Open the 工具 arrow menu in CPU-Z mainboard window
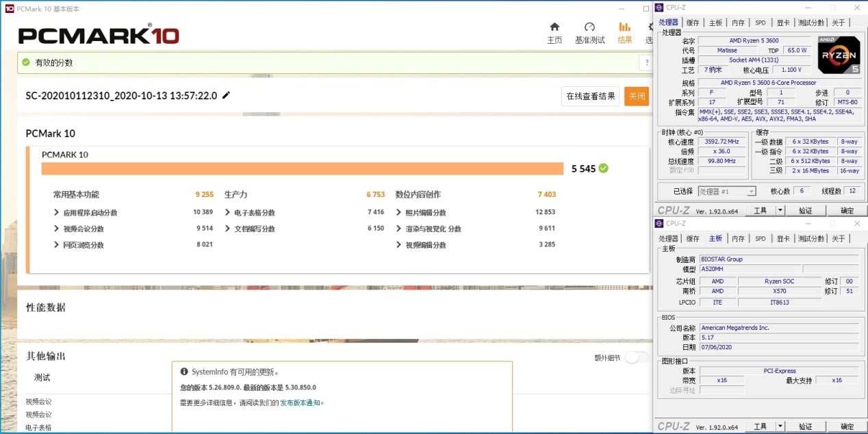The height and width of the screenshot is (434, 868). coord(780,426)
